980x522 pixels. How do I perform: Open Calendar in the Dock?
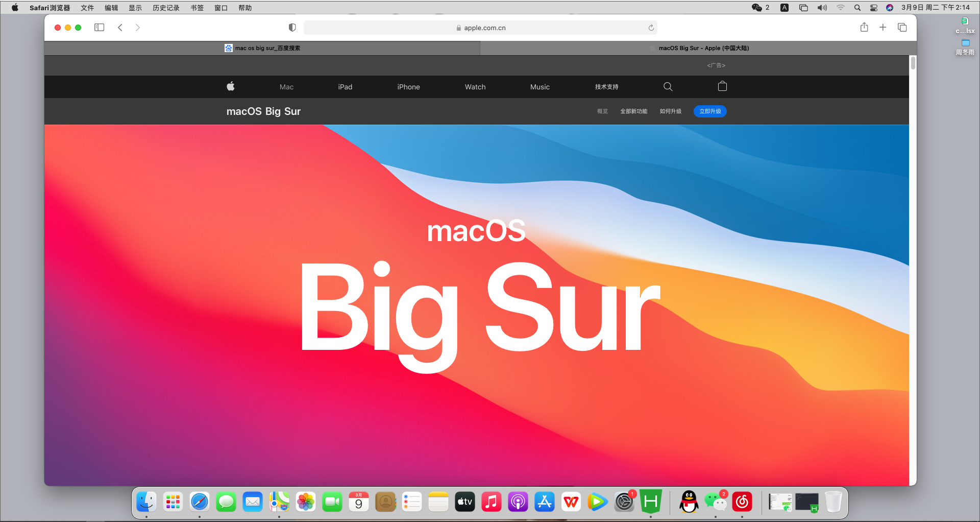tap(359, 502)
